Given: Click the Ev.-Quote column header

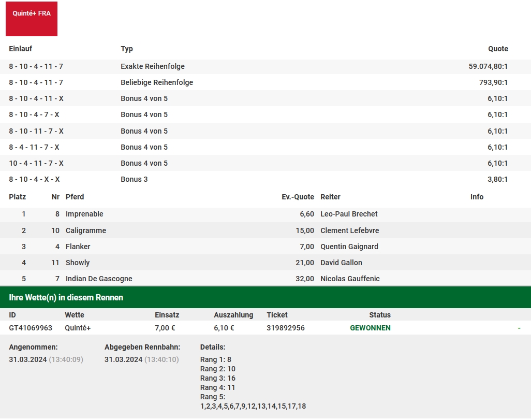Looking at the screenshot, I should [x=298, y=197].
